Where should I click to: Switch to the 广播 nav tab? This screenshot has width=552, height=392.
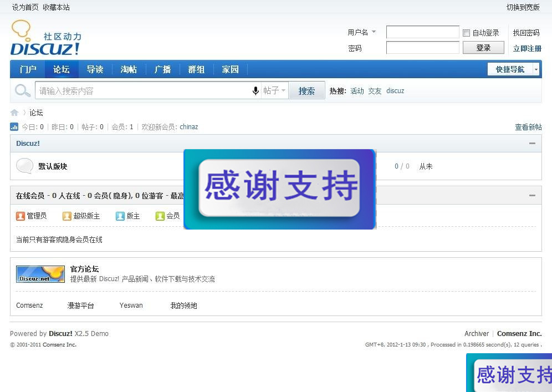[x=162, y=69]
